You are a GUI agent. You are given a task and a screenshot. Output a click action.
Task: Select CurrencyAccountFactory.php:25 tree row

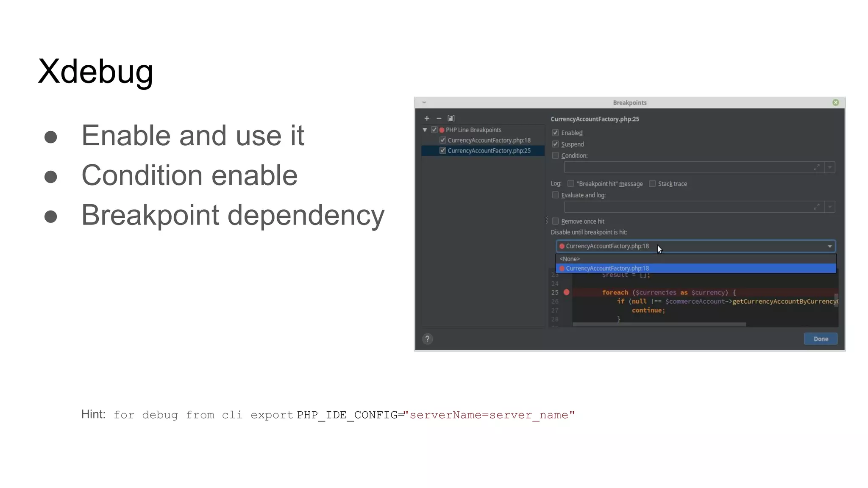483,150
